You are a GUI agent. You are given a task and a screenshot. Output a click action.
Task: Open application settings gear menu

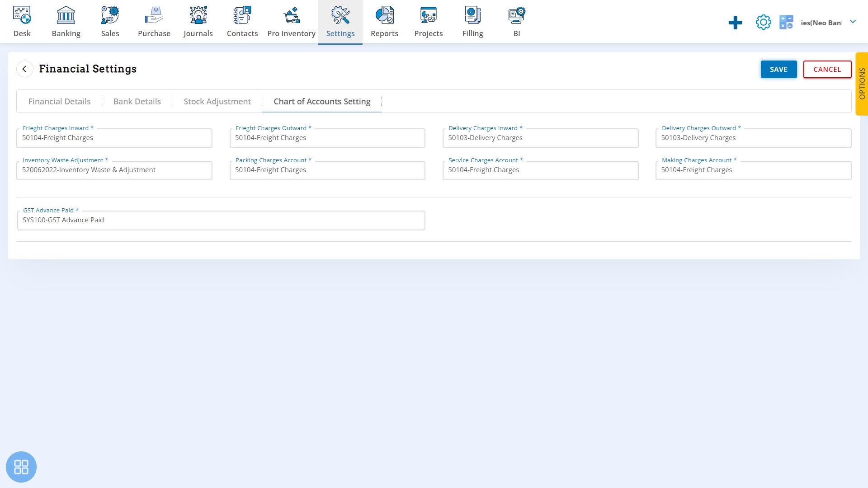click(x=763, y=23)
